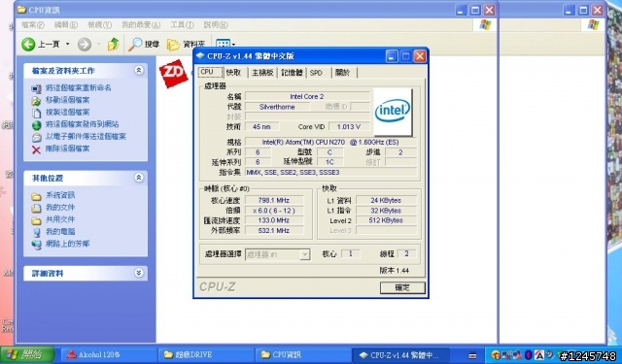Open the third menu in Explorer menu bar
622x364 pixels.
(x=99, y=25)
